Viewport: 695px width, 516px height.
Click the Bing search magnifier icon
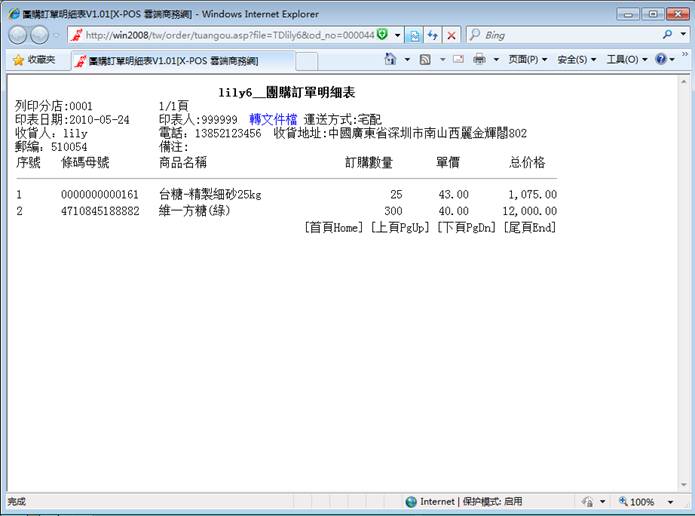pyautogui.click(x=669, y=35)
